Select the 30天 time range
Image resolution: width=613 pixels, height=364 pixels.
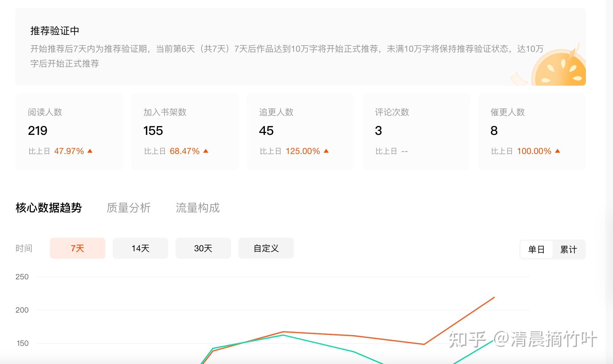point(203,248)
